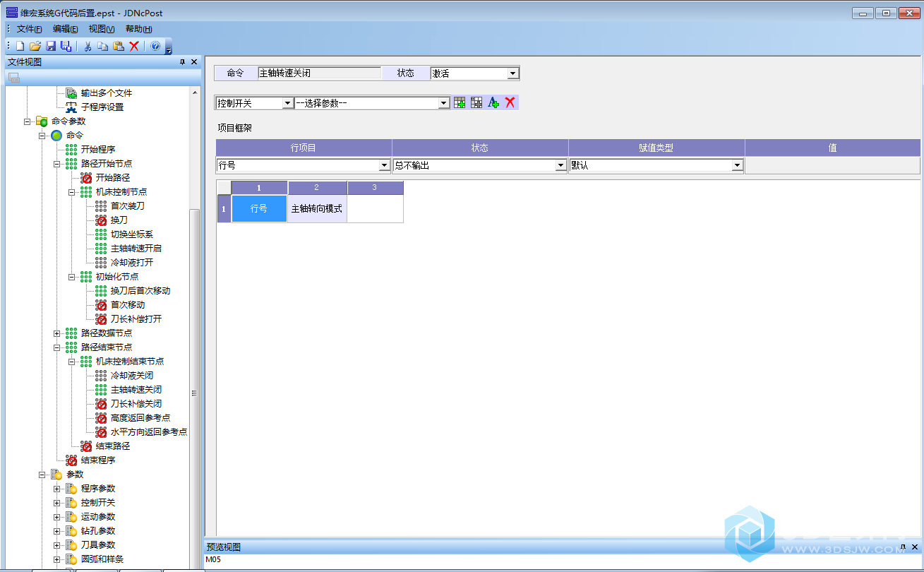The width and height of the screenshot is (924, 572).
Task: Collapse the 机床控制结束节点 tree node
Action: coord(72,362)
